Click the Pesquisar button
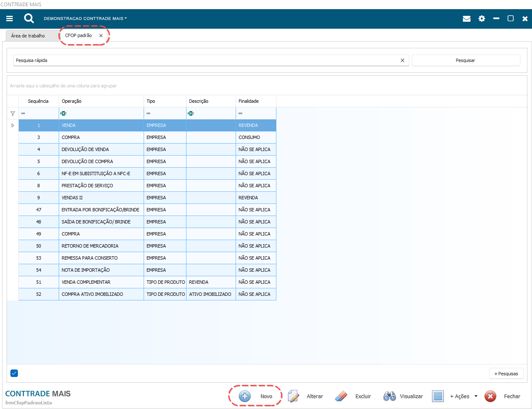 pyautogui.click(x=465, y=60)
